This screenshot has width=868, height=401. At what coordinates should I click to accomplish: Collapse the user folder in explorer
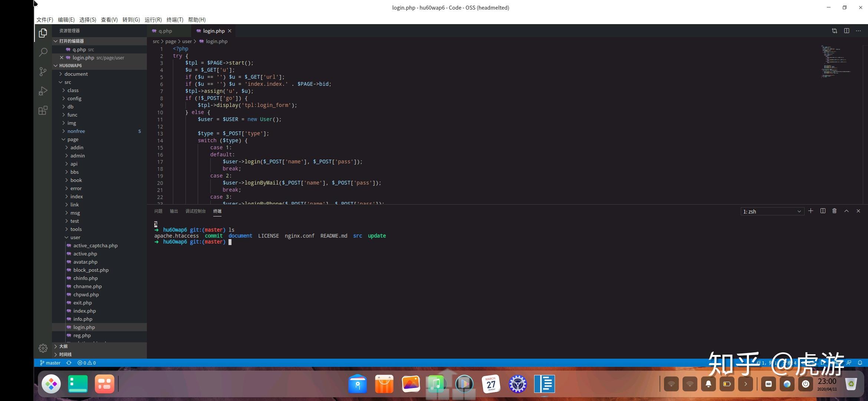point(75,237)
